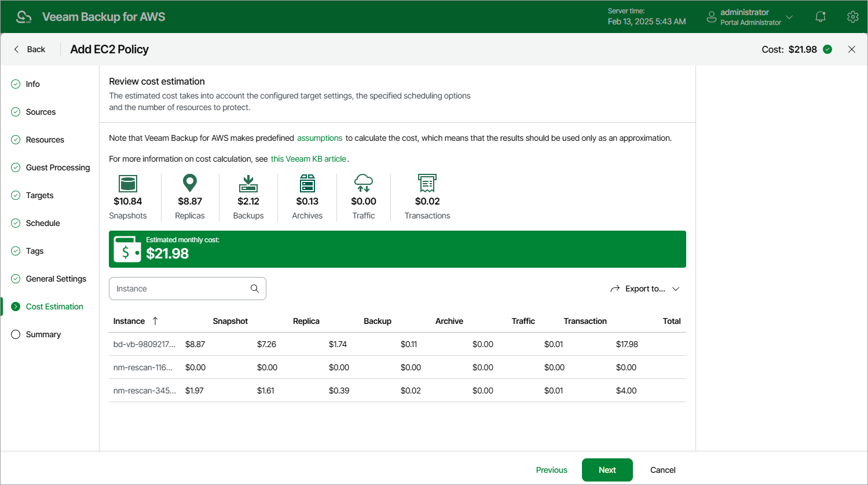Click the Snapshots cost icon
The image size is (868, 485).
(x=127, y=183)
